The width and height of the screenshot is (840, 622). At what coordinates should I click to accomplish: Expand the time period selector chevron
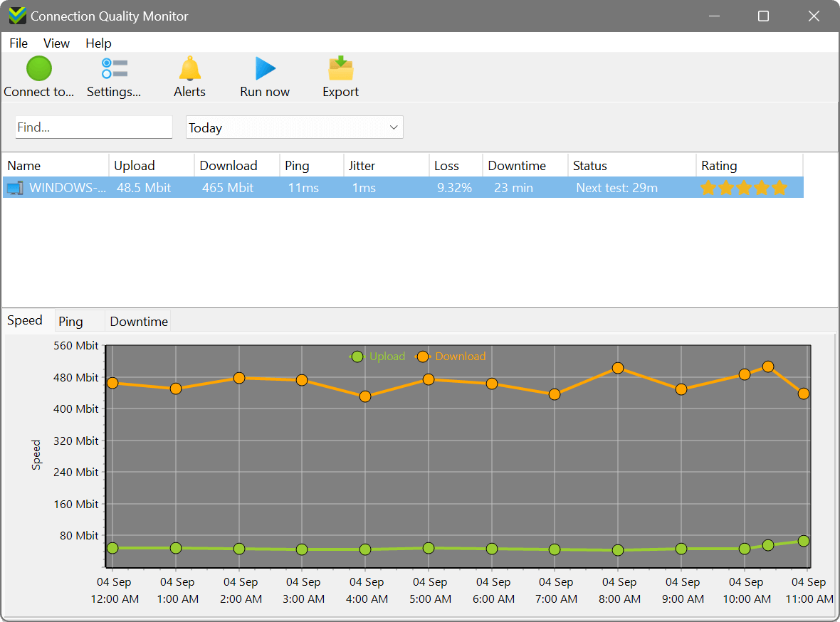(393, 127)
